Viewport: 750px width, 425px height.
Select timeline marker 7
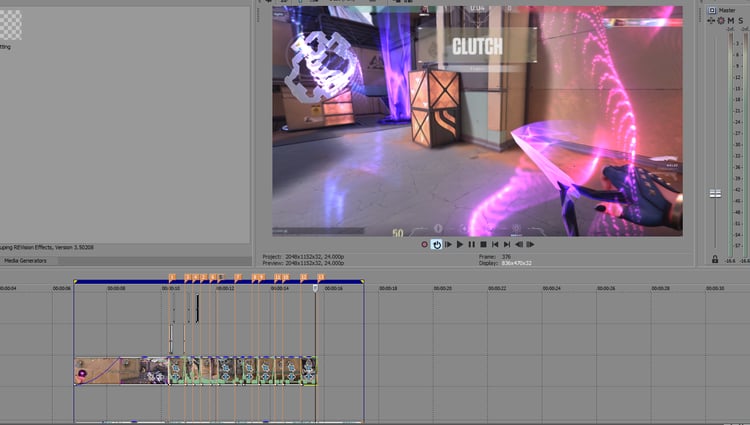(x=238, y=277)
